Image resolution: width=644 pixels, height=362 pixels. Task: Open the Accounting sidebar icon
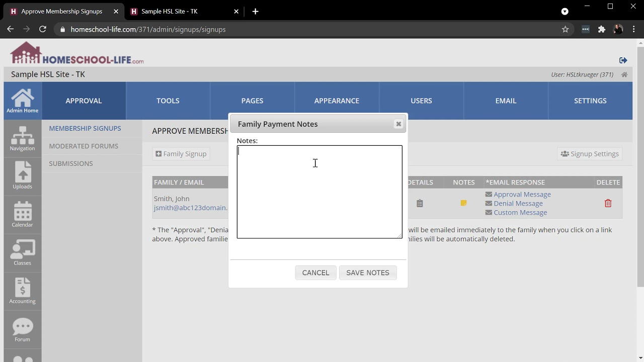click(x=22, y=291)
